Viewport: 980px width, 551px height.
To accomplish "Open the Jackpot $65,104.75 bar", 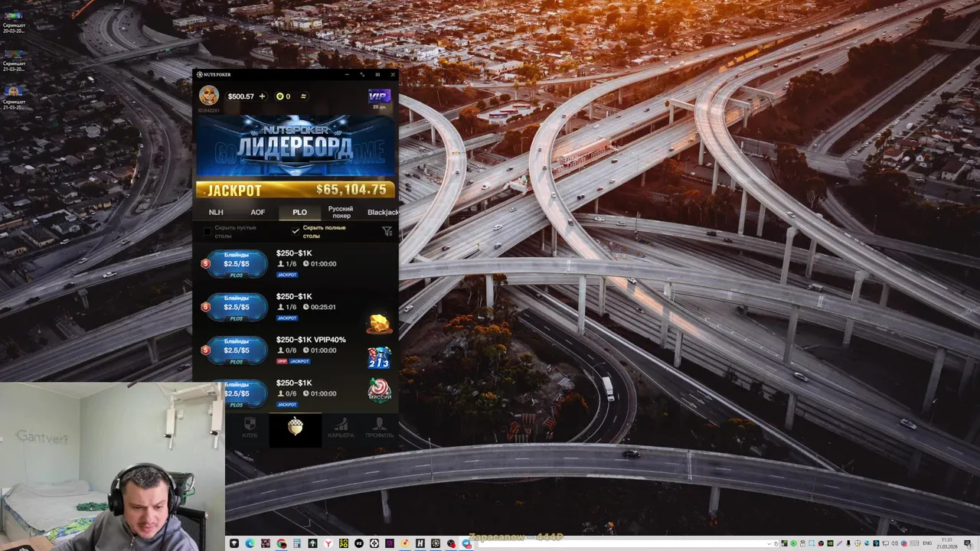I will tap(296, 190).
